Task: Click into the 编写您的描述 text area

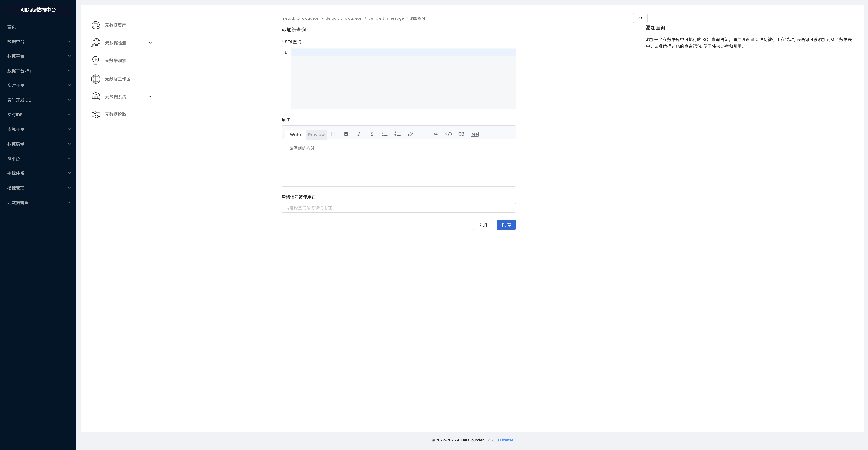Action: click(398, 163)
